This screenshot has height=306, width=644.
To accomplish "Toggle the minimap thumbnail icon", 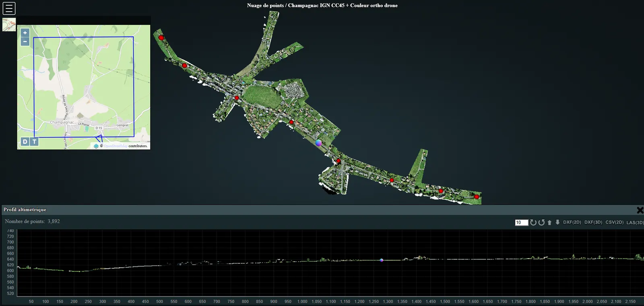I will (9, 25).
